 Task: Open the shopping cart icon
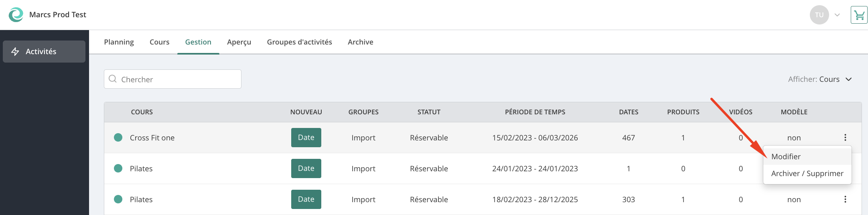(859, 15)
